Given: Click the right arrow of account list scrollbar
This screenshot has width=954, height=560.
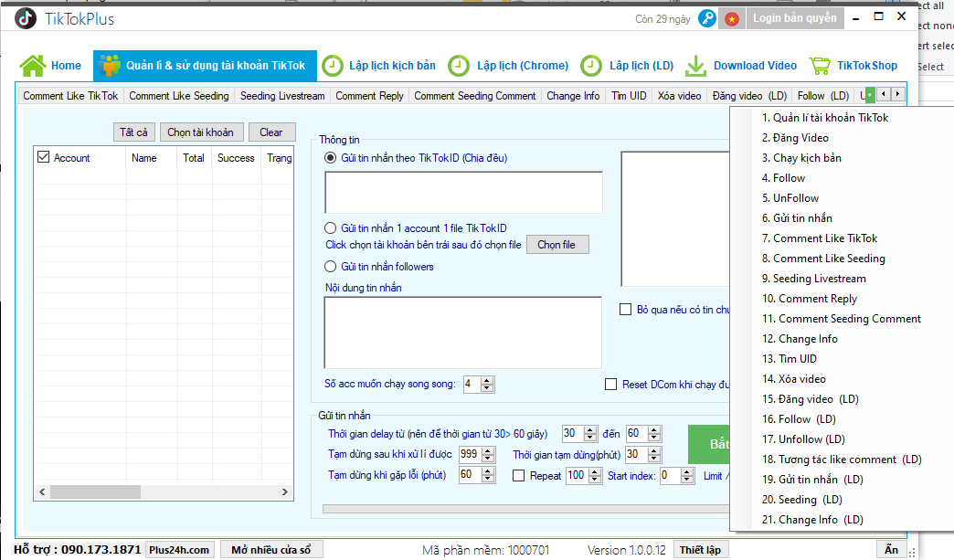Looking at the screenshot, I should tap(285, 491).
